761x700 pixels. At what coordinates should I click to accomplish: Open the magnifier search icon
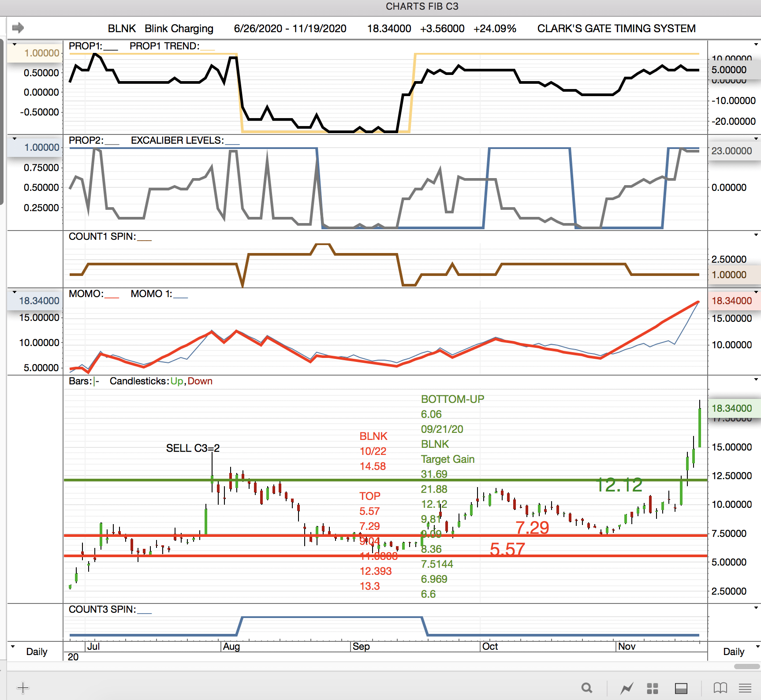[586, 688]
